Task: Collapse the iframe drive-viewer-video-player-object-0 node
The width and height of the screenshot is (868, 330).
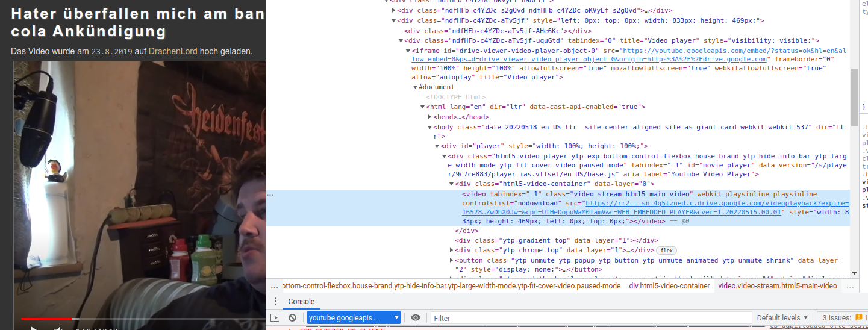Action: point(408,51)
